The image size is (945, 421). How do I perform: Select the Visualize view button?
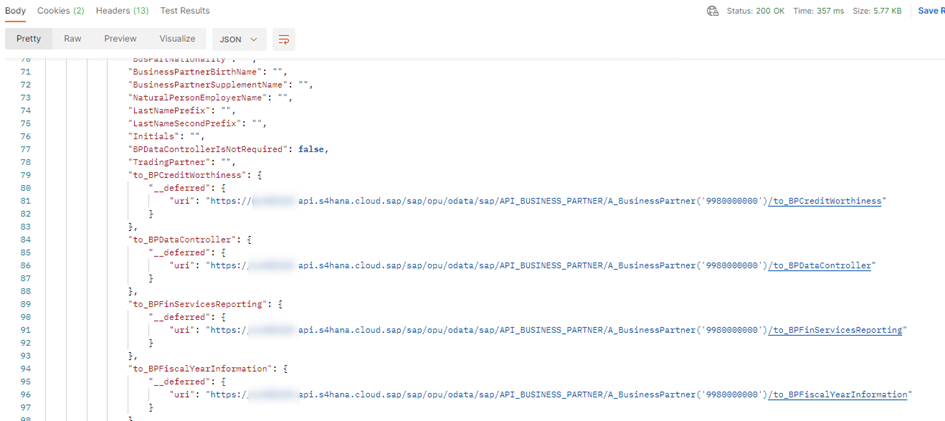[177, 39]
